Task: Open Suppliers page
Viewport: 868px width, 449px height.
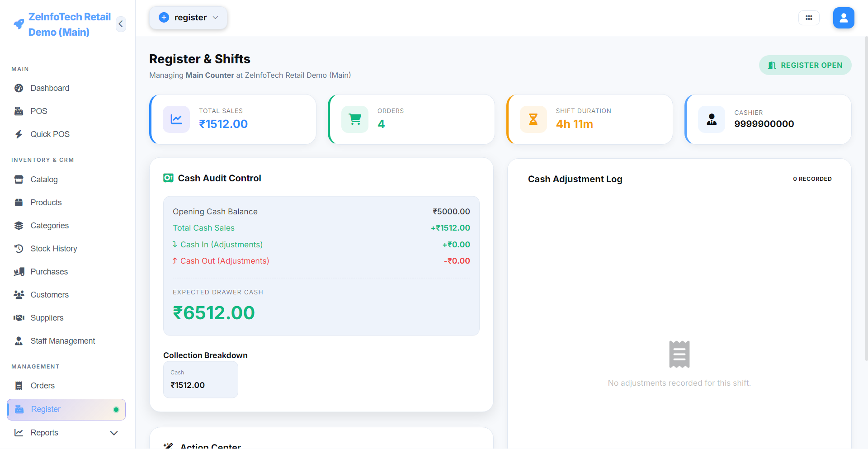Action: point(47,318)
